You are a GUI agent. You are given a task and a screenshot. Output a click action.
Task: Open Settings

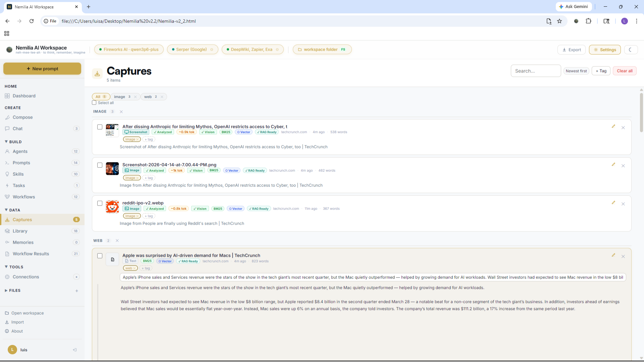(605, 50)
